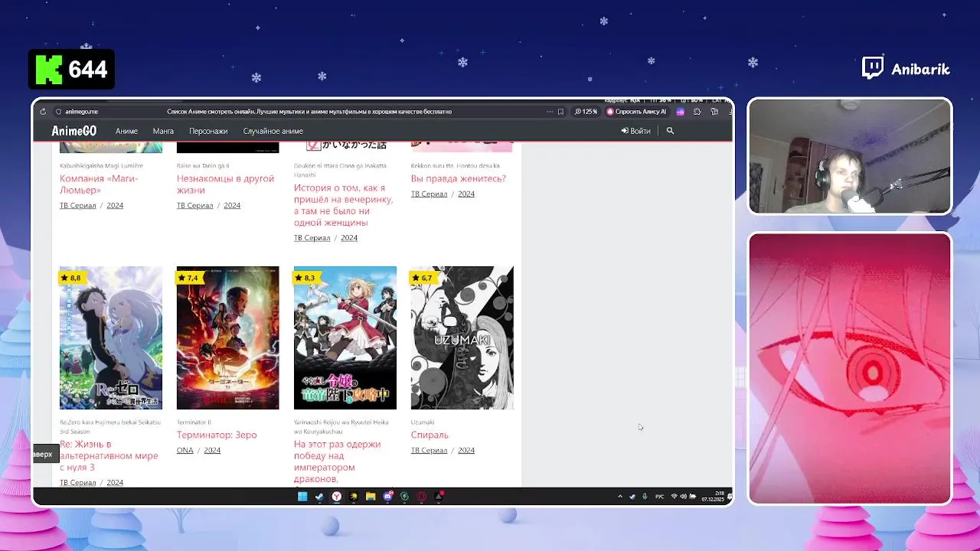Image resolution: width=980 pixels, height=551 pixels.
Task: Click ONA type link under Терминатор: Зеро
Action: pos(185,450)
